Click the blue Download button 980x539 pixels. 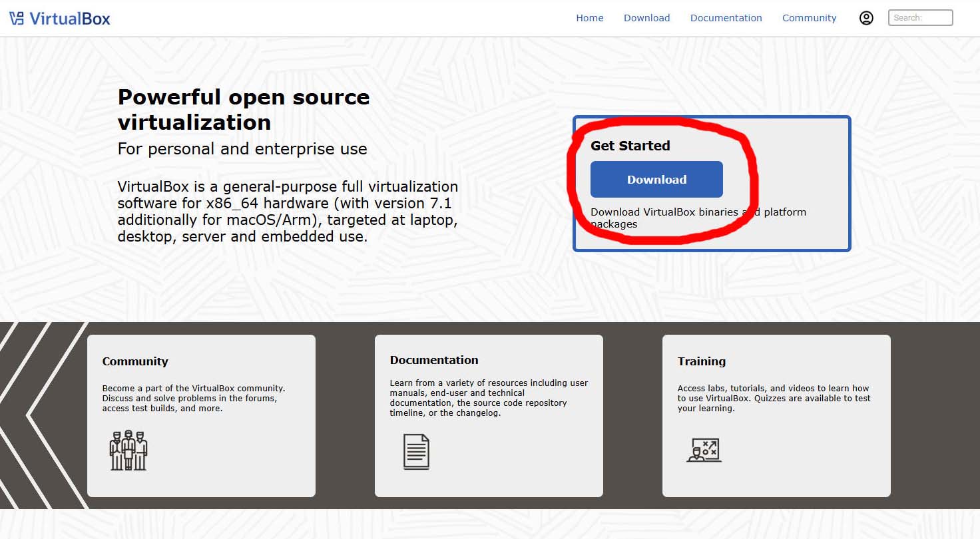pyautogui.click(x=656, y=180)
